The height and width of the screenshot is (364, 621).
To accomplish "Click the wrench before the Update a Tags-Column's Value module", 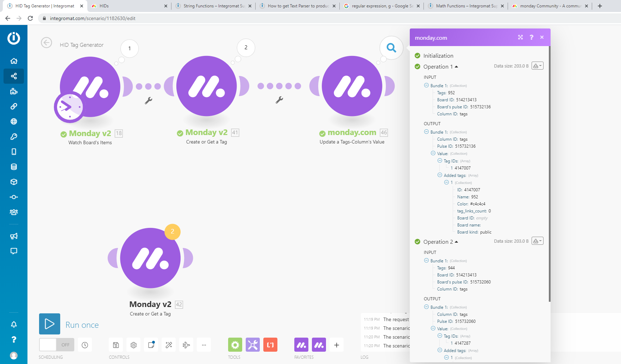I will (279, 100).
